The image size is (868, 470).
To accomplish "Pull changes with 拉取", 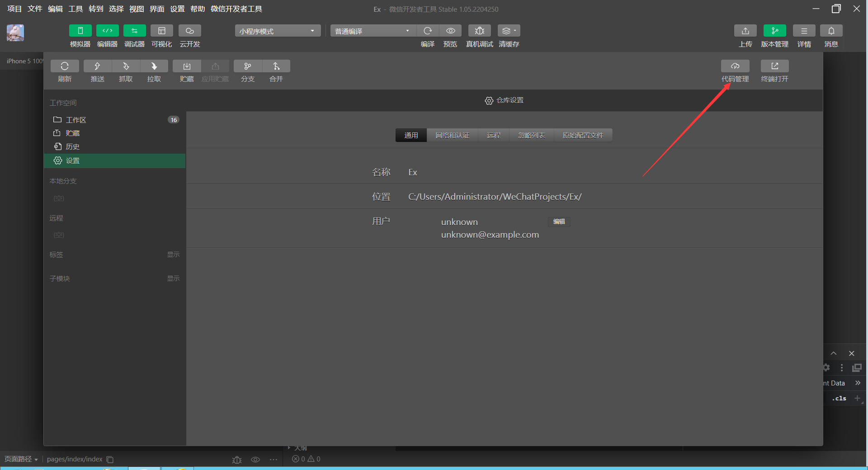I will point(154,66).
